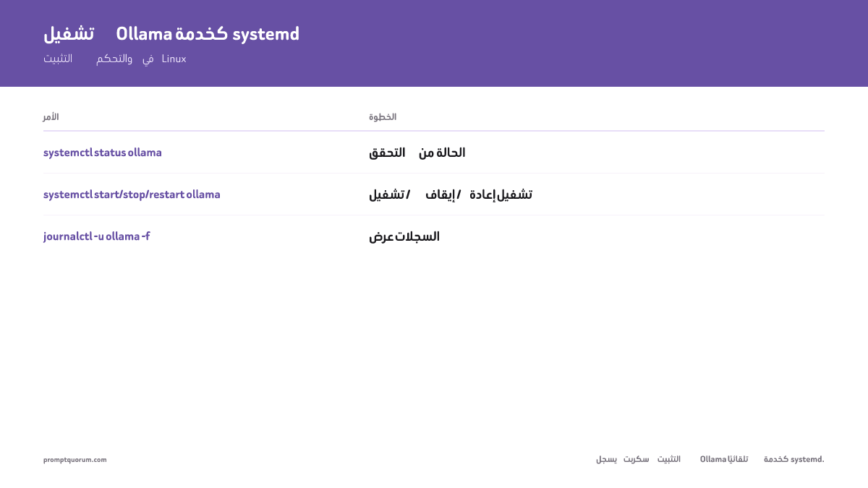Click the column header 'الخطوة'
Viewport: 868px width, 488px height.
pyautogui.click(x=383, y=116)
